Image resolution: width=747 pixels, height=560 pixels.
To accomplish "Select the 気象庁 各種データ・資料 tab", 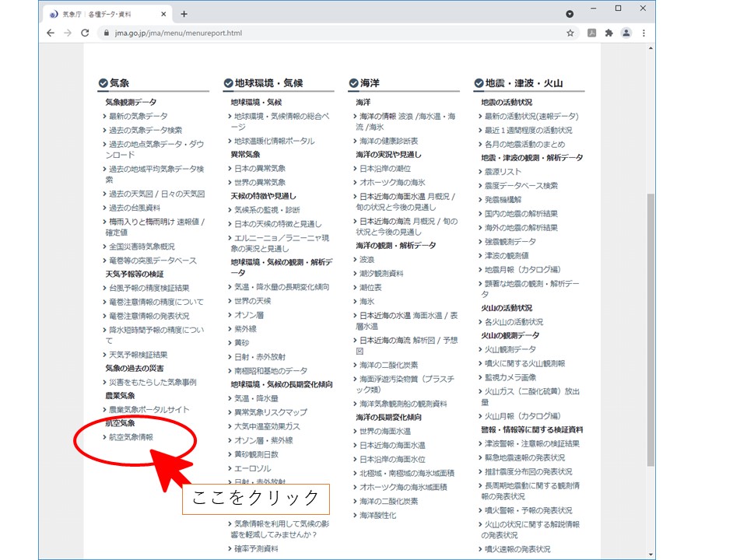I will pos(107,14).
